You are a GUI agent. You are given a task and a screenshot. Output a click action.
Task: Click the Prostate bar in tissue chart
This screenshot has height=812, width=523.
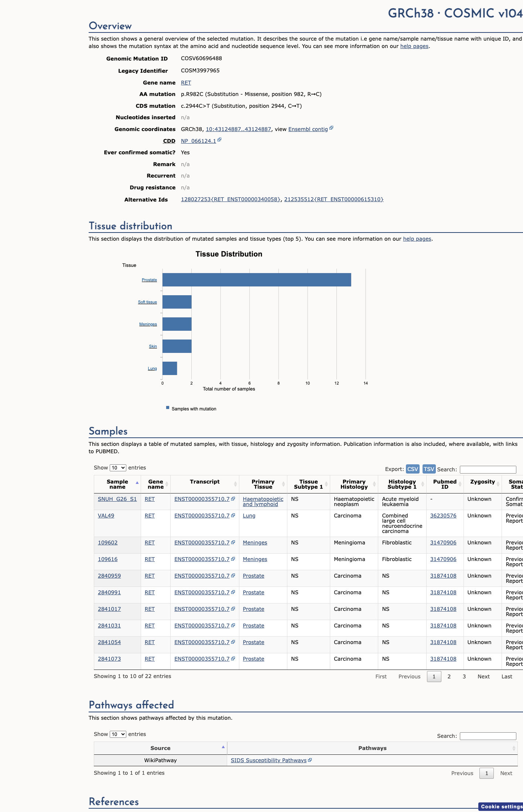[257, 280]
